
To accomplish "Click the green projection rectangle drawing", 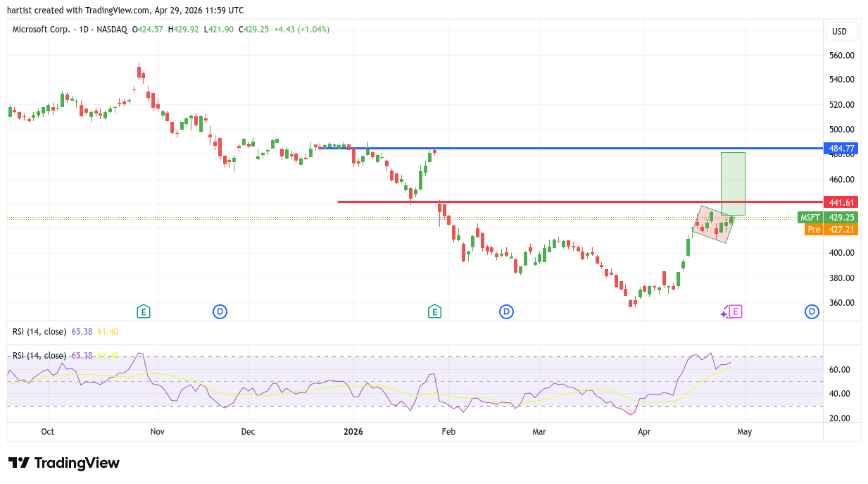I will (x=733, y=176).
